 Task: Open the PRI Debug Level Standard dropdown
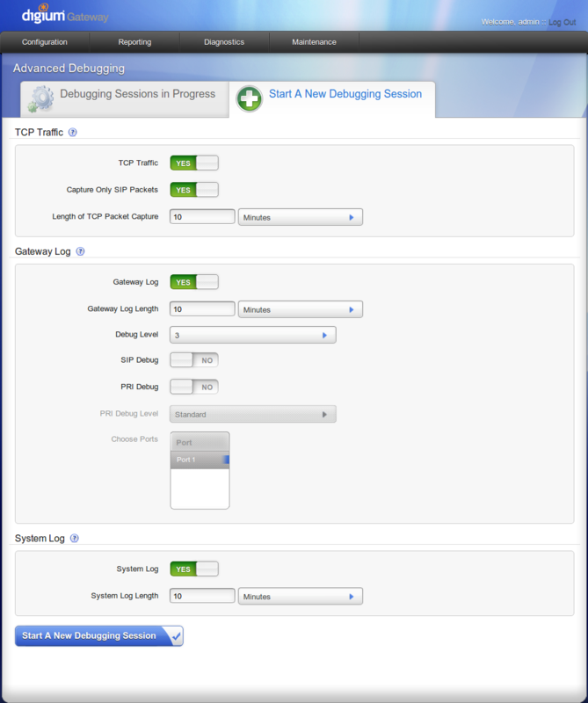coord(253,415)
